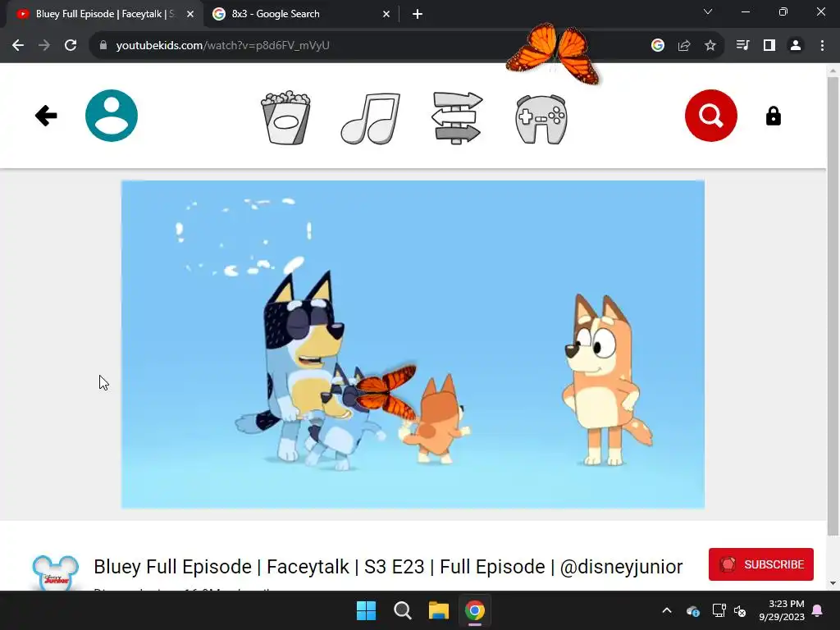Image resolution: width=840 pixels, height=630 pixels.
Task: Open the teal profile avatar
Action: click(112, 116)
